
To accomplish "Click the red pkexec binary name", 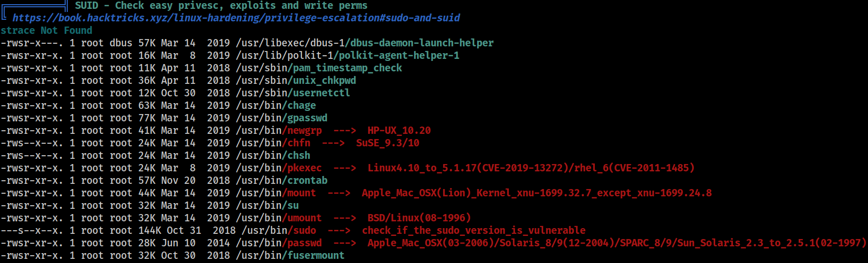I will pyautogui.click(x=304, y=168).
